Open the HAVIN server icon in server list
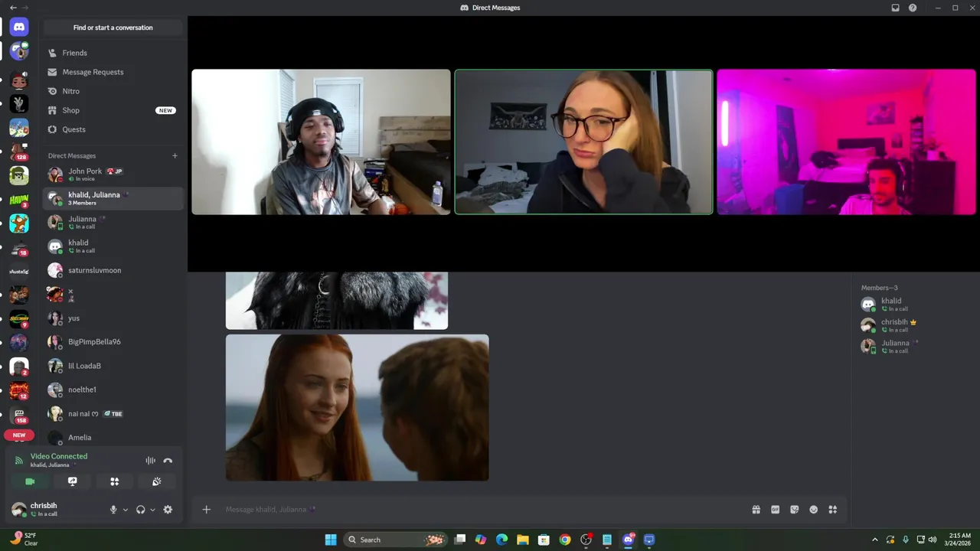The image size is (980, 551). click(x=19, y=200)
